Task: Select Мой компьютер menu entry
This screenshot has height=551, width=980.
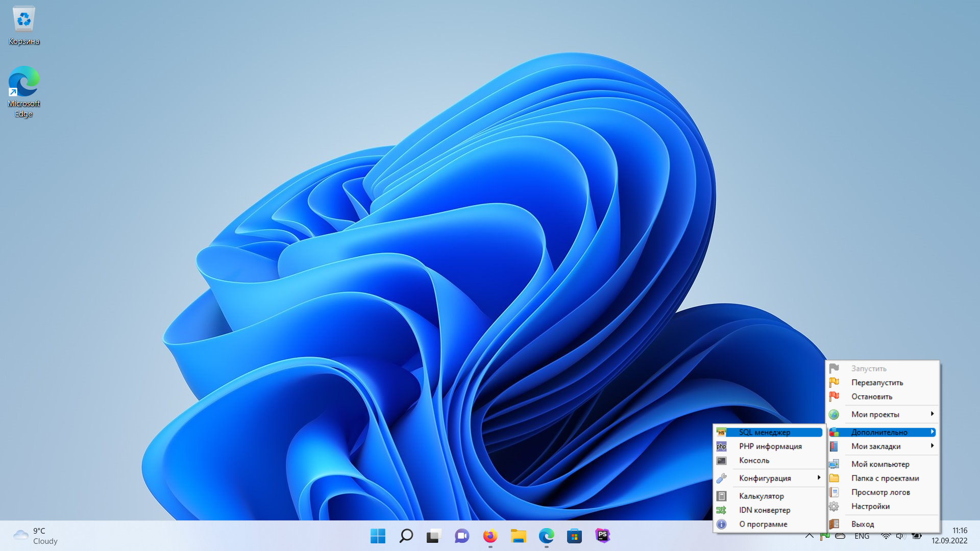Action: 880,464
